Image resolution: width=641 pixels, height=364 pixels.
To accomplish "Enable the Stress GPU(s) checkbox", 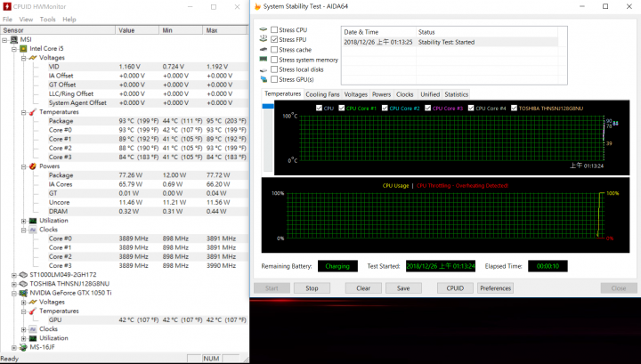I will coord(274,79).
